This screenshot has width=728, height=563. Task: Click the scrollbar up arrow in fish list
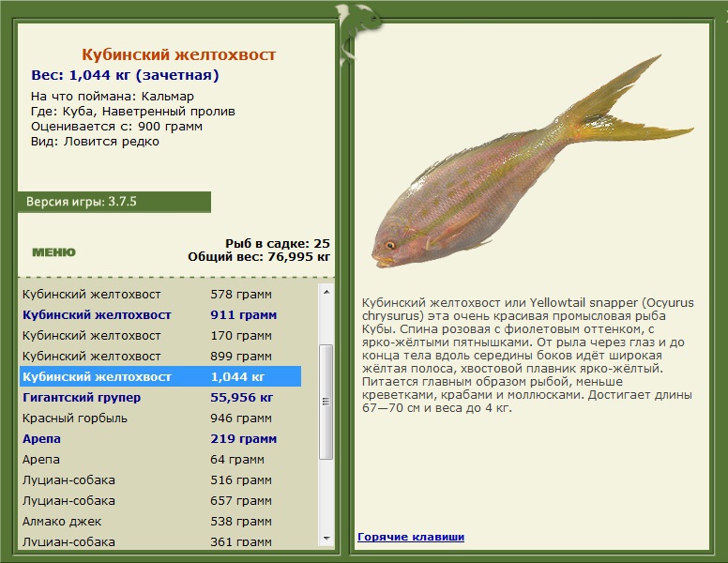tap(326, 292)
